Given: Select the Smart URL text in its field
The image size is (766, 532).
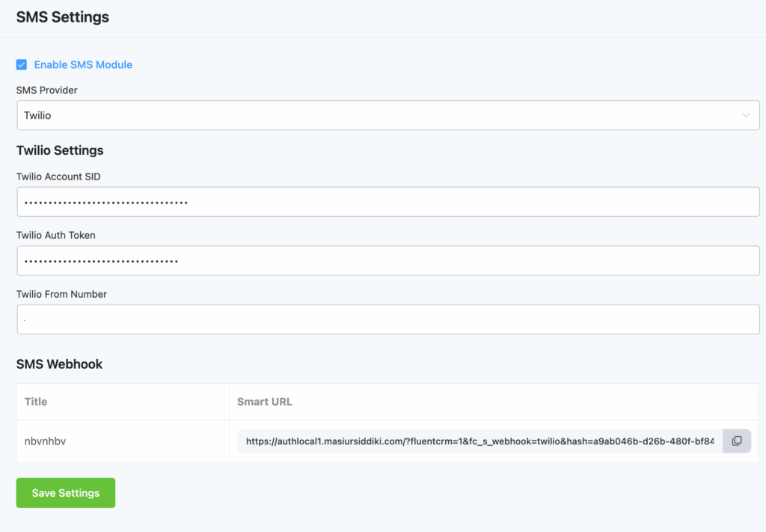Looking at the screenshot, I should click(x=479, y=441).
